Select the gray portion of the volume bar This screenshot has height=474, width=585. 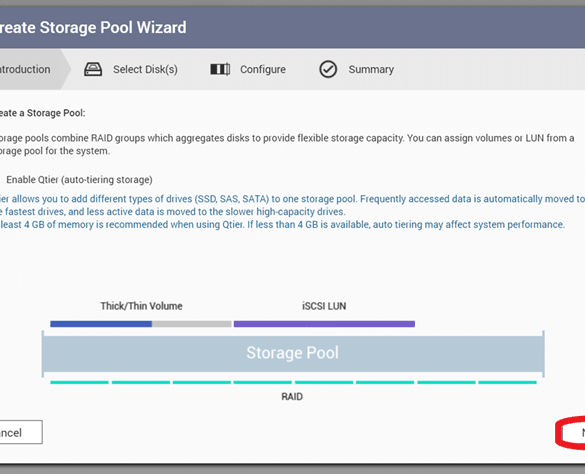point(192,324)
